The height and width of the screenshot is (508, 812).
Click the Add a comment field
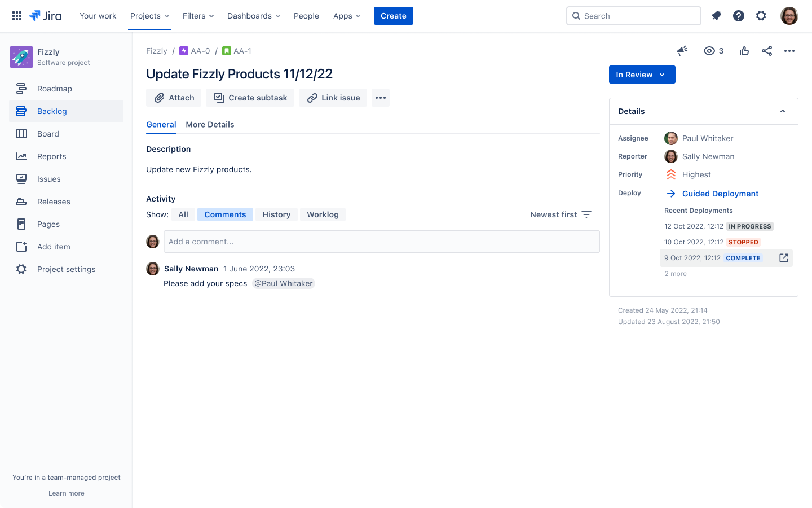[x=381, y=242]
